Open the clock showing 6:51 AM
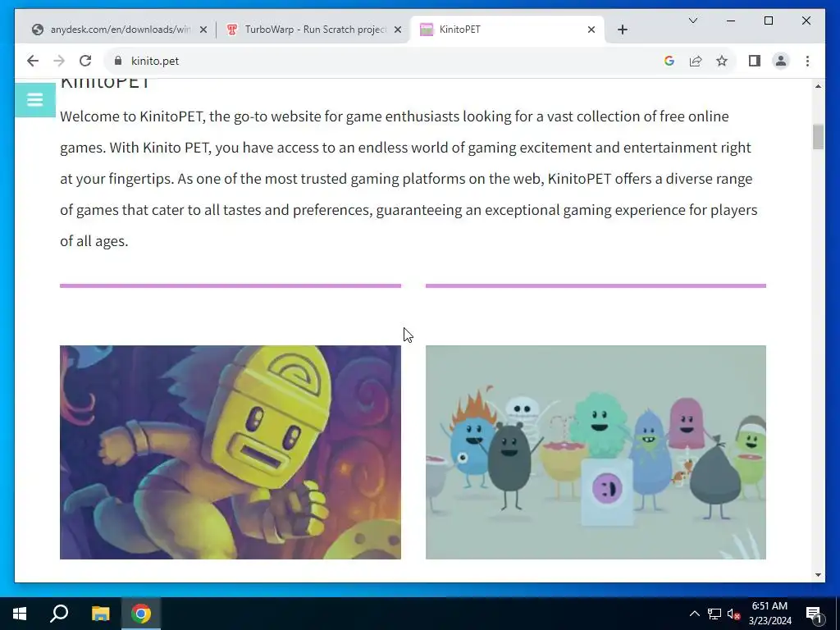Viewport: 840px width, 630px height. 769,614
